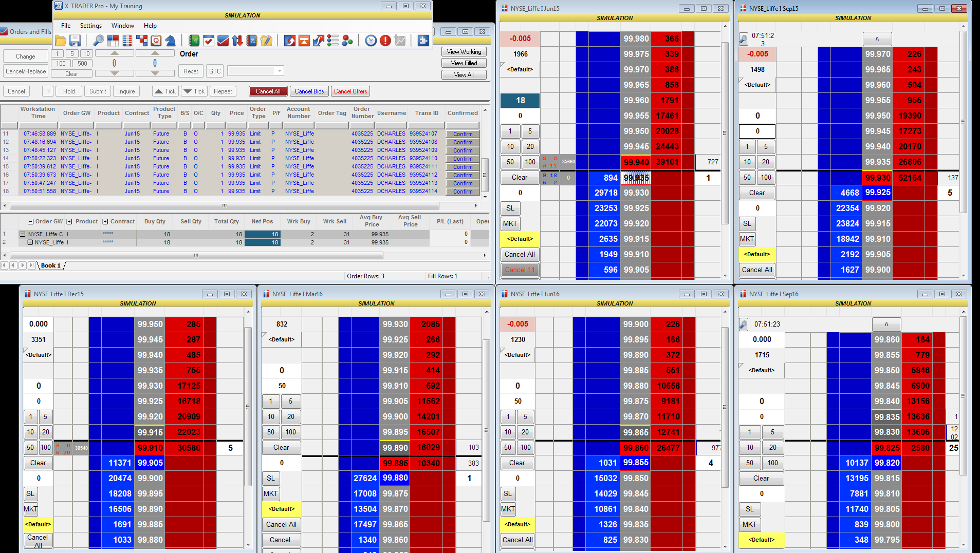Click the red-blue checkmark icon
Screen dimensions: 980x553
click(223, 41)
